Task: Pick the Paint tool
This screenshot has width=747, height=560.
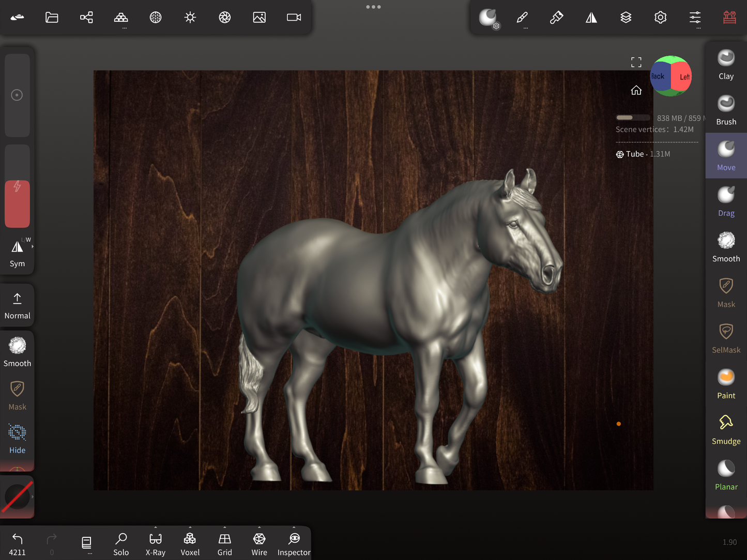Action: [726, 384]
